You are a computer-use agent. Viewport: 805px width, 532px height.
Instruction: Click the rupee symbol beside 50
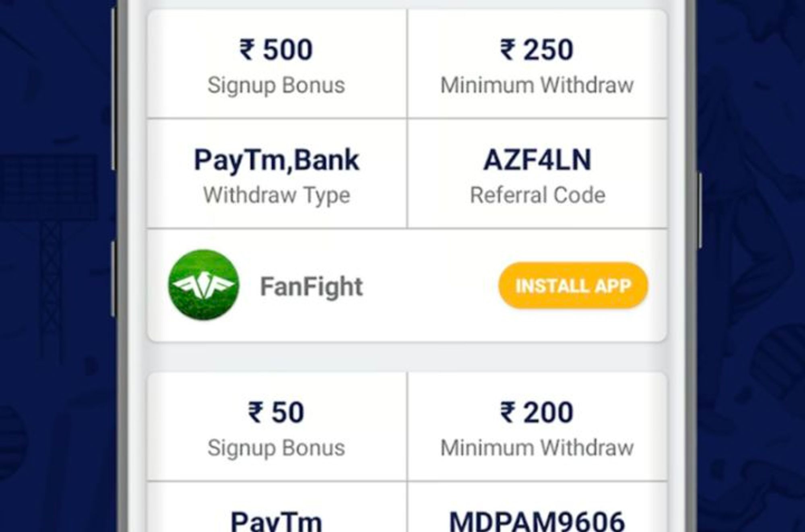[x=255, y=412]
